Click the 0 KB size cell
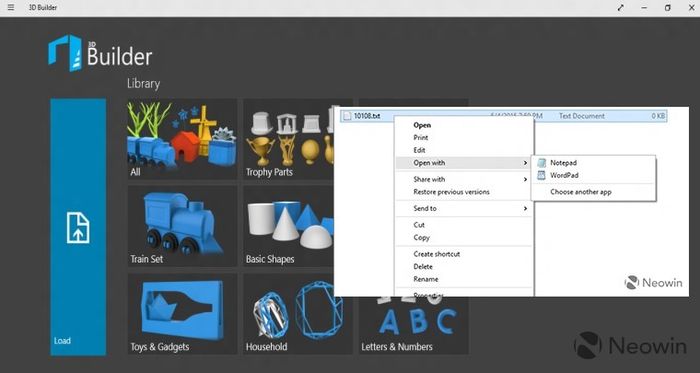This screenshot has width=700, height=373. 658,116
